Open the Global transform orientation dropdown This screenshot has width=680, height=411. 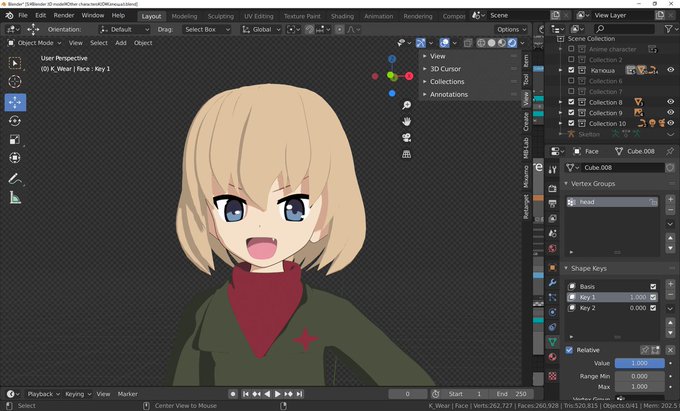tap(262, 29)
